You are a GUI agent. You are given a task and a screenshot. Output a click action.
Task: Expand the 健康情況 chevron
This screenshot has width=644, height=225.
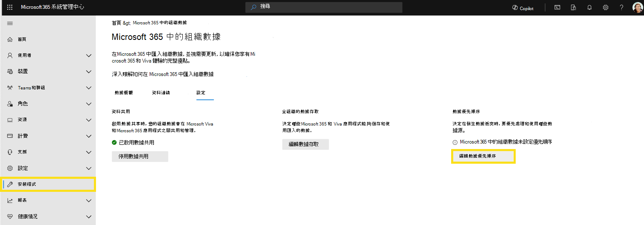pyautogui.click(x=88, y=217)
